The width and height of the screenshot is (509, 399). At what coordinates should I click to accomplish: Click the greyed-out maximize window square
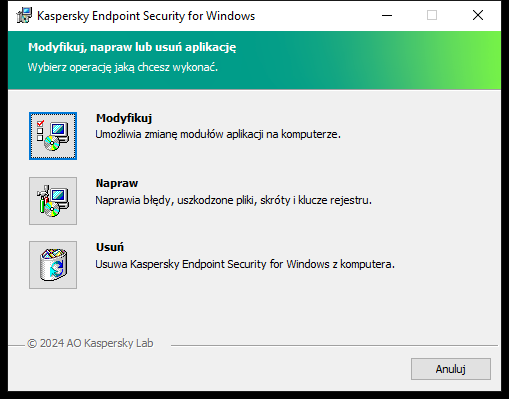pyautogui.click(x=432, y=15)
